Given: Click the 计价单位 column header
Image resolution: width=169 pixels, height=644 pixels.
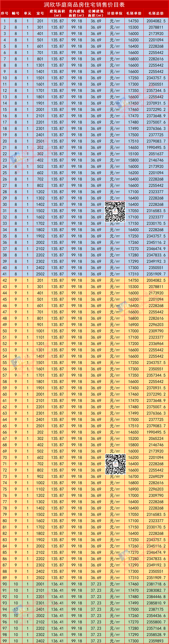Looking at the screenshot, I should point(115,13).
